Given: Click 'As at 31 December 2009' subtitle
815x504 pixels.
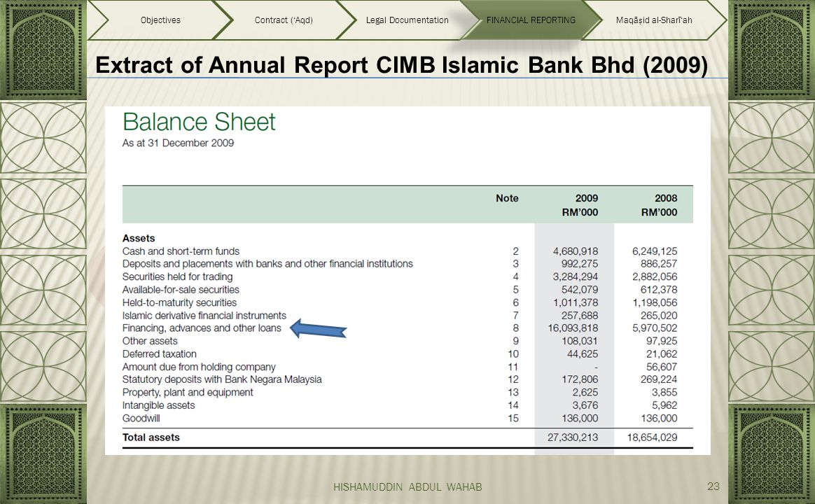Looking at the screenshot, I should pos(178,143).
